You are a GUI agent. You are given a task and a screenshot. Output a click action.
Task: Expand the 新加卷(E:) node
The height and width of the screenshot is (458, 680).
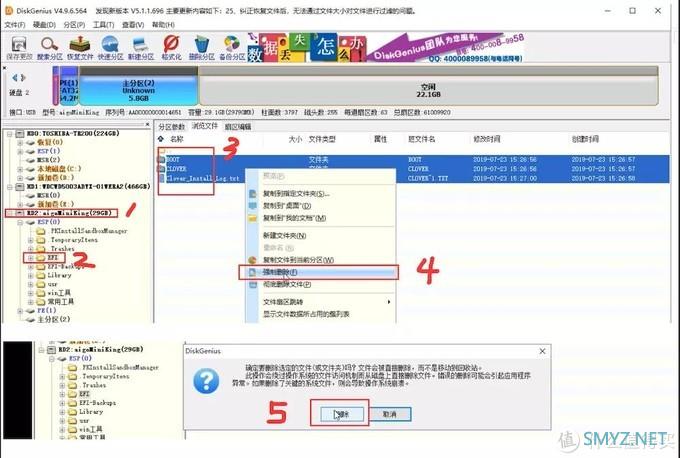point(20,204)
